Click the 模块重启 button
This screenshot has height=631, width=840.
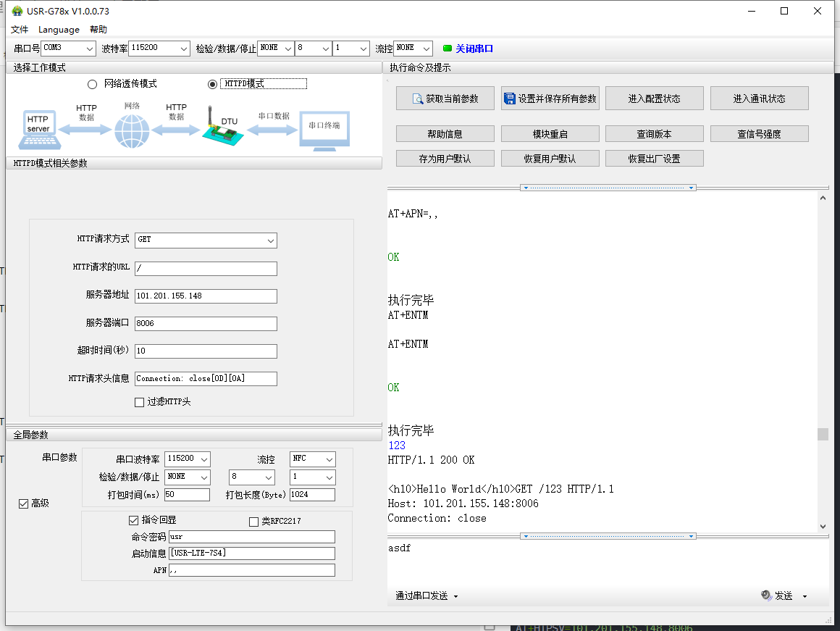[550, 133]
